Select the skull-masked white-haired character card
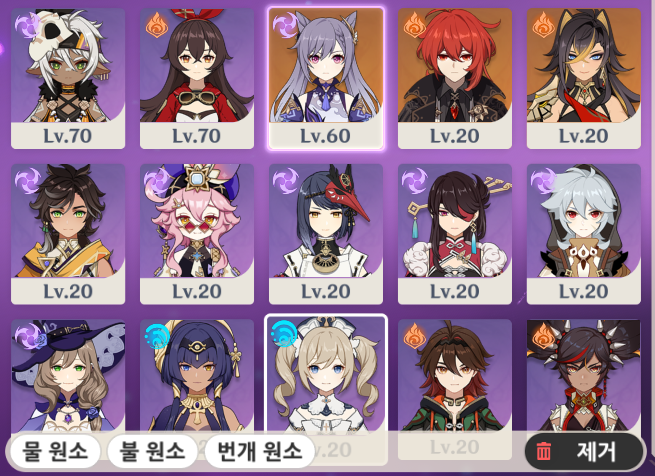This screenshot has height=476, width=655. (x=68, y=79)
